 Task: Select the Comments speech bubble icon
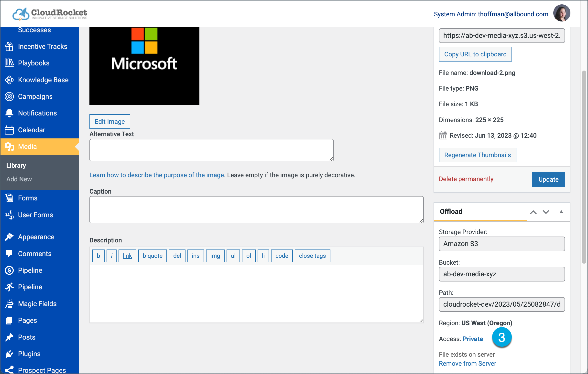tap(9, 254)
